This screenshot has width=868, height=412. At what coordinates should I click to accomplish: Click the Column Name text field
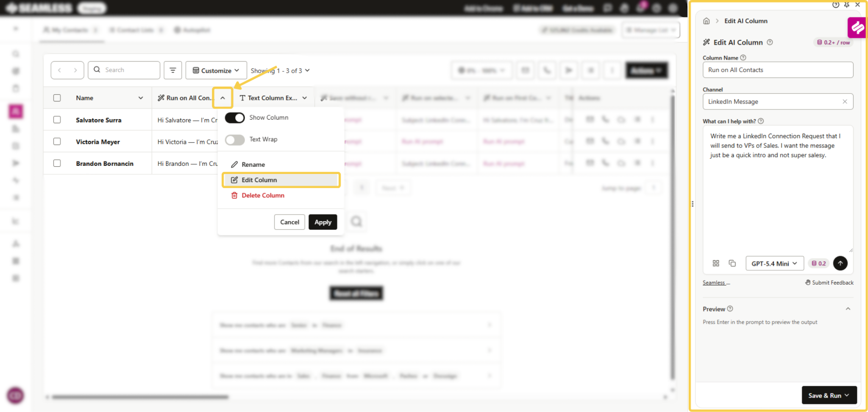point(778,70)
